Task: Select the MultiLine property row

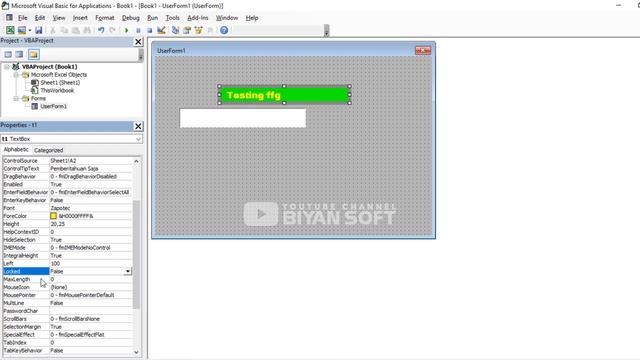Action: (67, 303)
